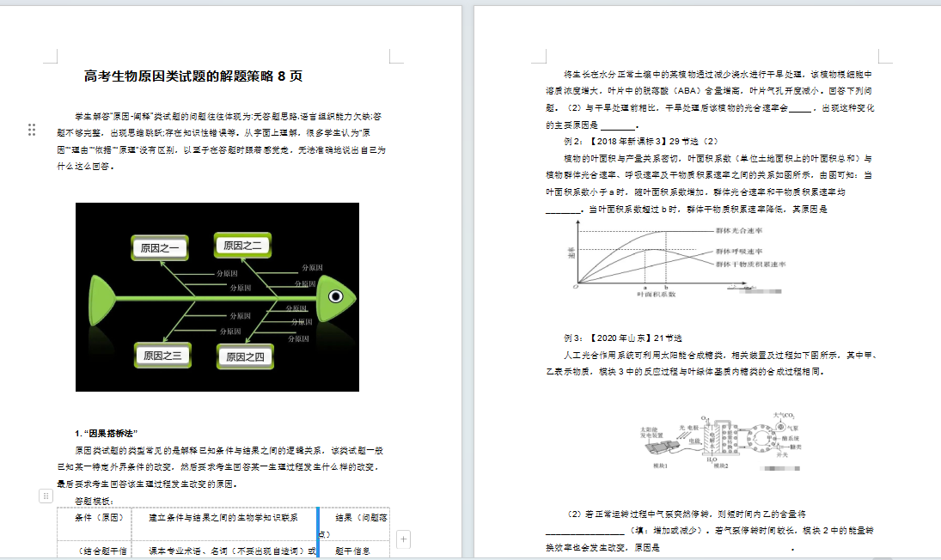Select the 模块1 模块2 apparatus diagram
The width and height of the screenshot is (941, 560).
click(721, 441)
